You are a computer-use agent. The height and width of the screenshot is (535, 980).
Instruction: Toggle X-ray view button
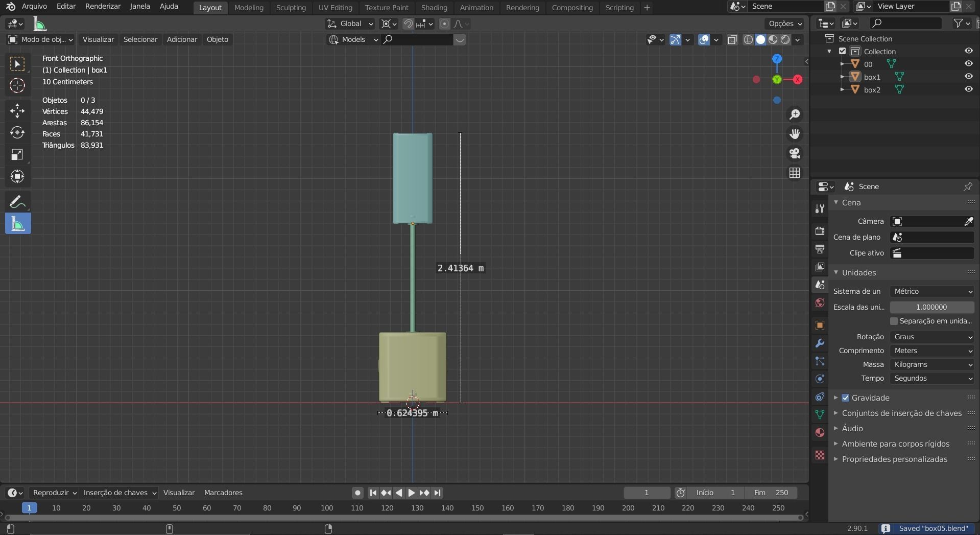[732, 39]
